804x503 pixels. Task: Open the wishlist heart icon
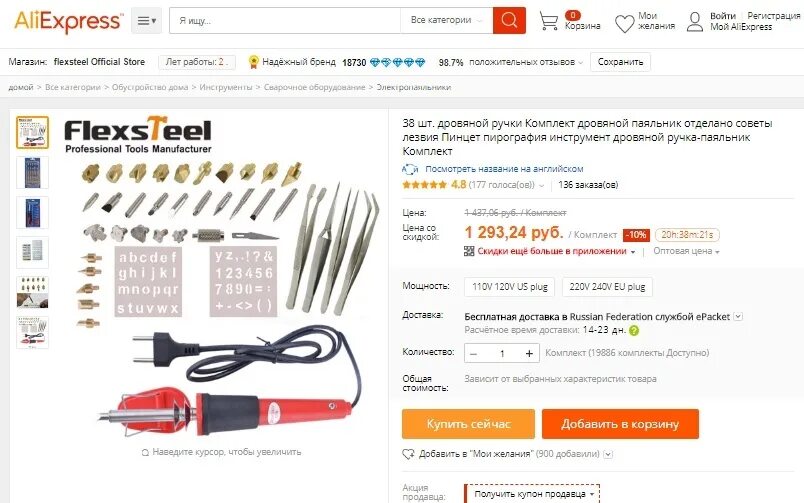(624, 24)
